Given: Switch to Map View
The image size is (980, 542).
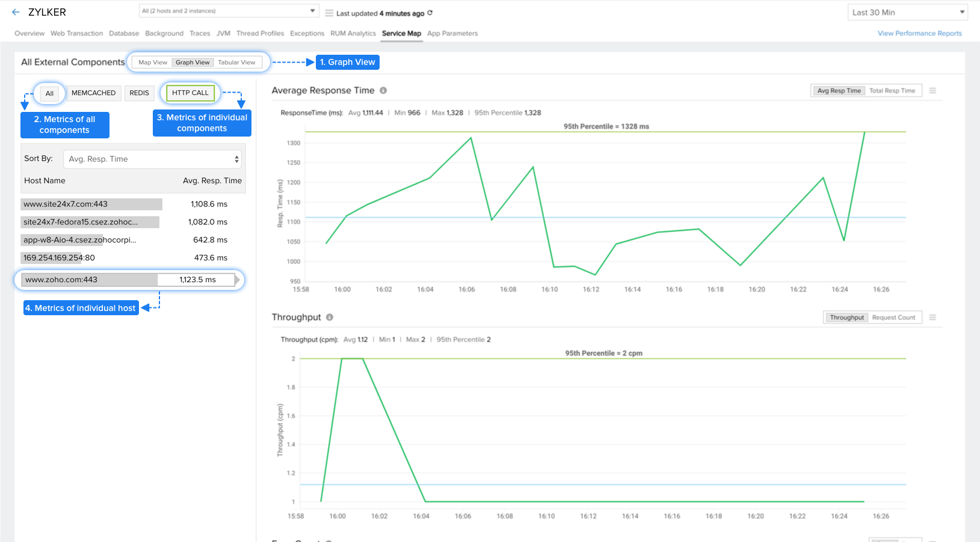Looking at the screenshot, I should [x=153, y=63].
